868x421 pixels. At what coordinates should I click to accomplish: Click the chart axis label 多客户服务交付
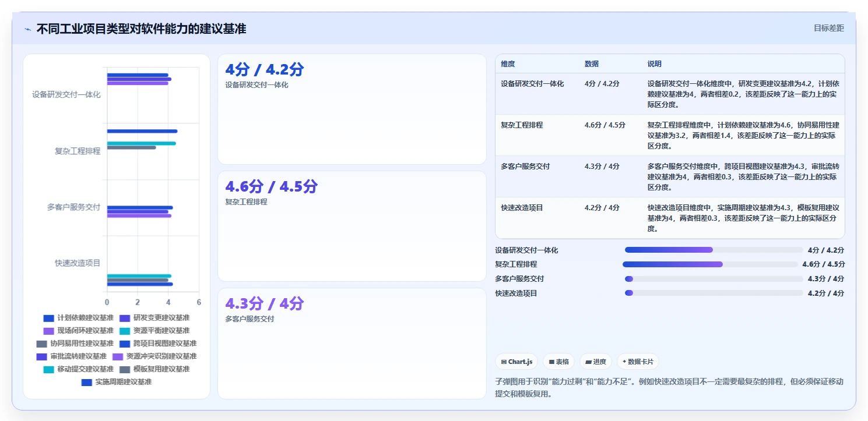click(74, 207)
